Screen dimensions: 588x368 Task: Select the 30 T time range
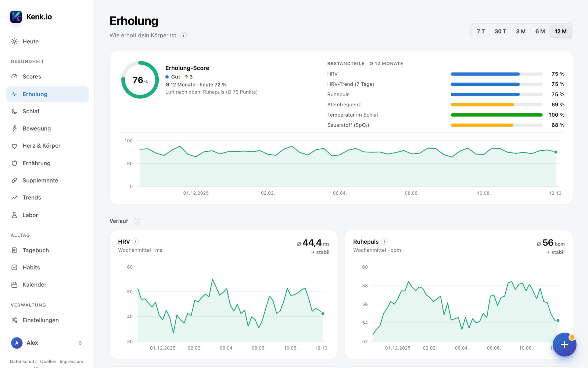pos(500,31)
